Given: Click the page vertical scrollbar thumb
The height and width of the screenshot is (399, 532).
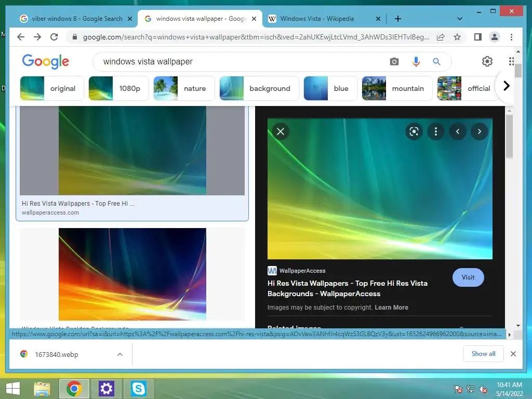Looking at the screenshot, I should point(518,71).
